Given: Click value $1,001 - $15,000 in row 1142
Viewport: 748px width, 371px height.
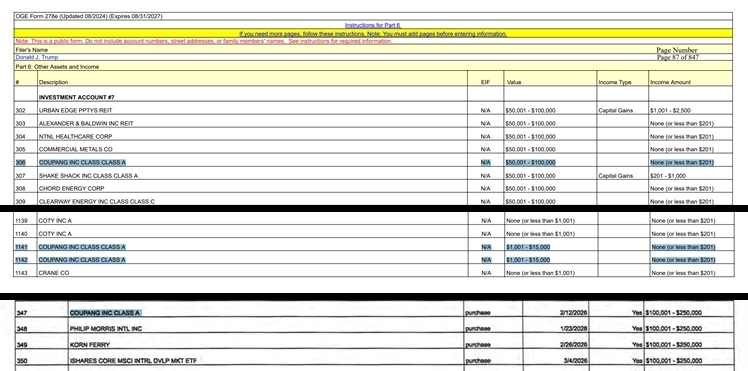Looking at the screenshot, I should pyautogui.click(x=528, y=260).
